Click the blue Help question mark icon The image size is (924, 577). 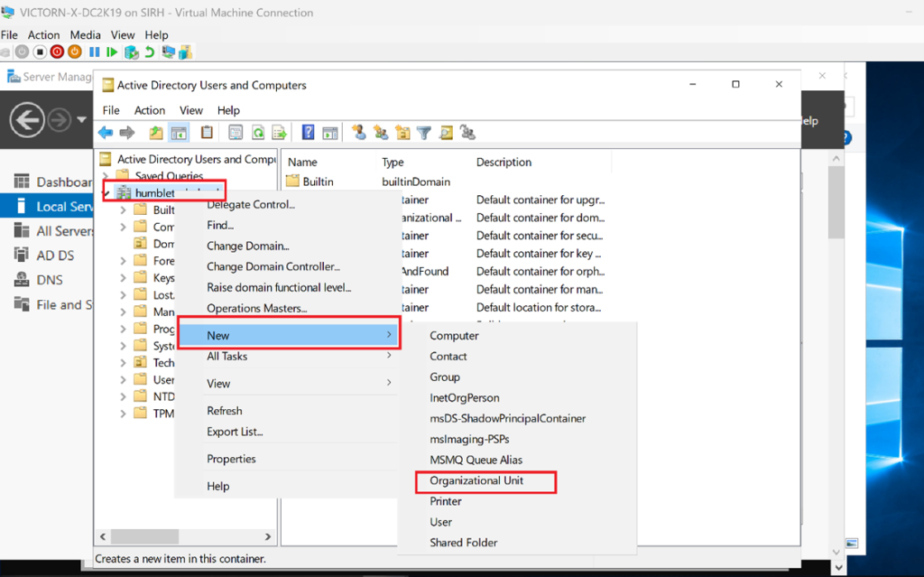pos(309,132)
